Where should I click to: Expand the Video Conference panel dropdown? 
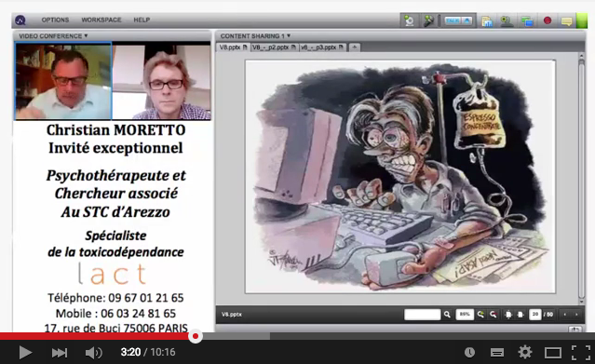click(53, 35)
